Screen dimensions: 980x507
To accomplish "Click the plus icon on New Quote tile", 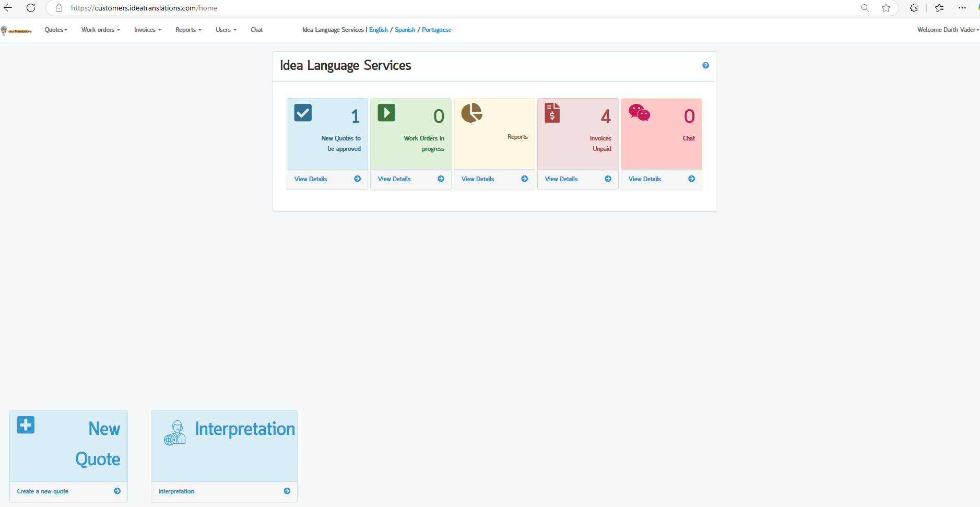I will 26,425.
